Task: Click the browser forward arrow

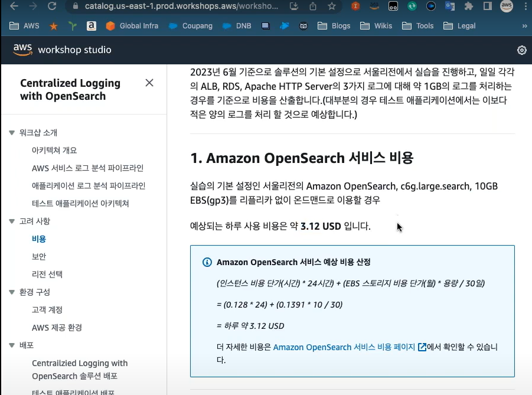Action: 33,6
